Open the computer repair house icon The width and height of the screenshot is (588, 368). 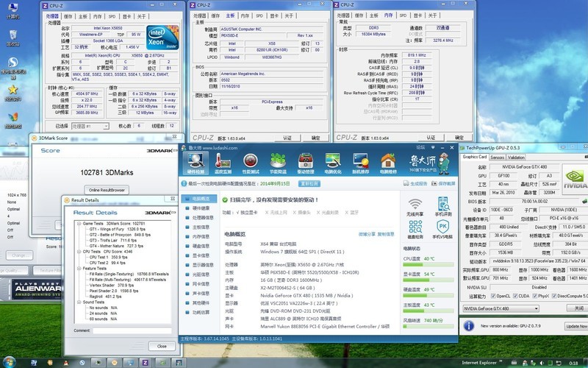[x=388, y=163]
